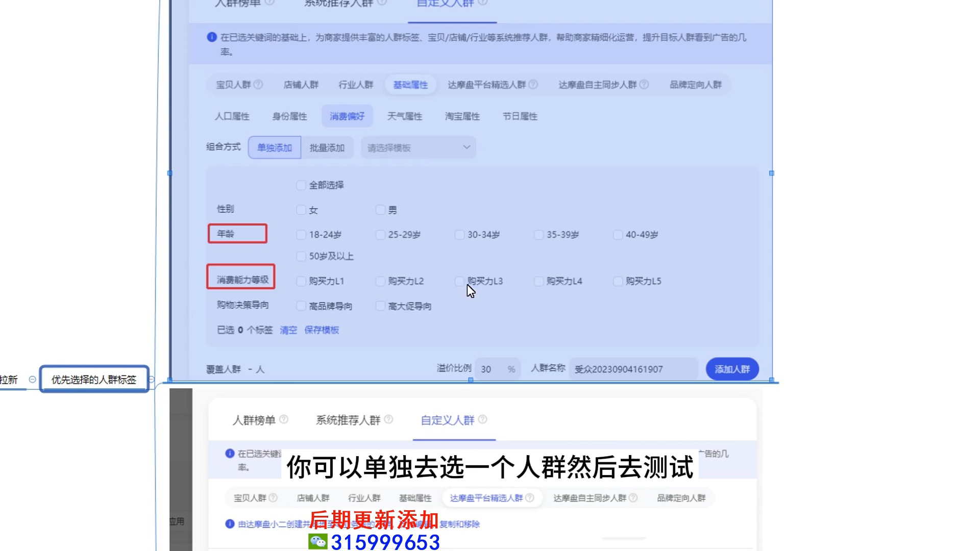Collapse the mind map node left of 优先选择的人群标签

[x=32, y=380]
